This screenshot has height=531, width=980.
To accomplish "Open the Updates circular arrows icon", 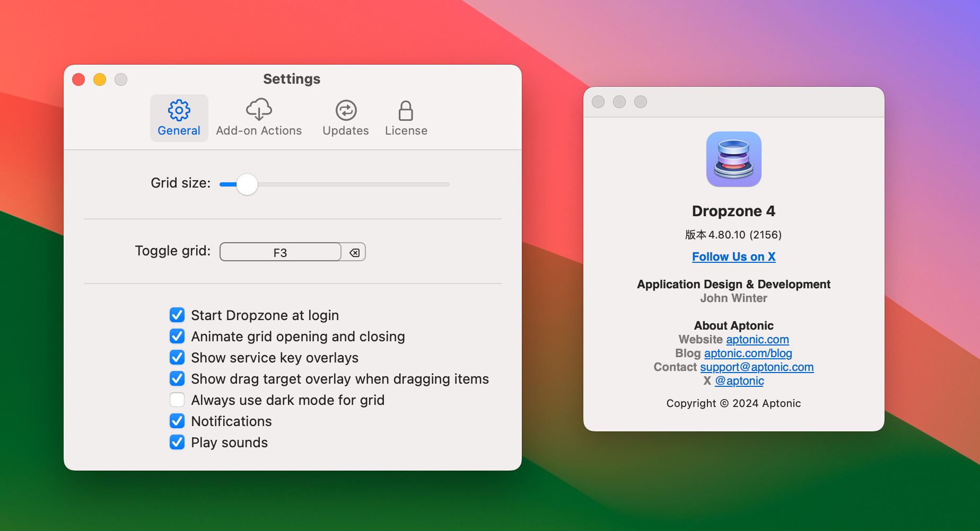I will tap(346, 110).
